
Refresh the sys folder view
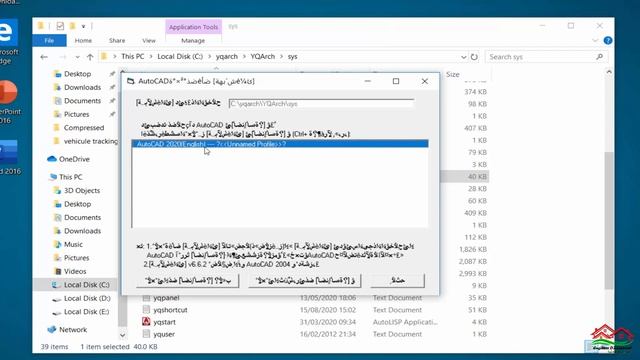click(x=474, y=57)
